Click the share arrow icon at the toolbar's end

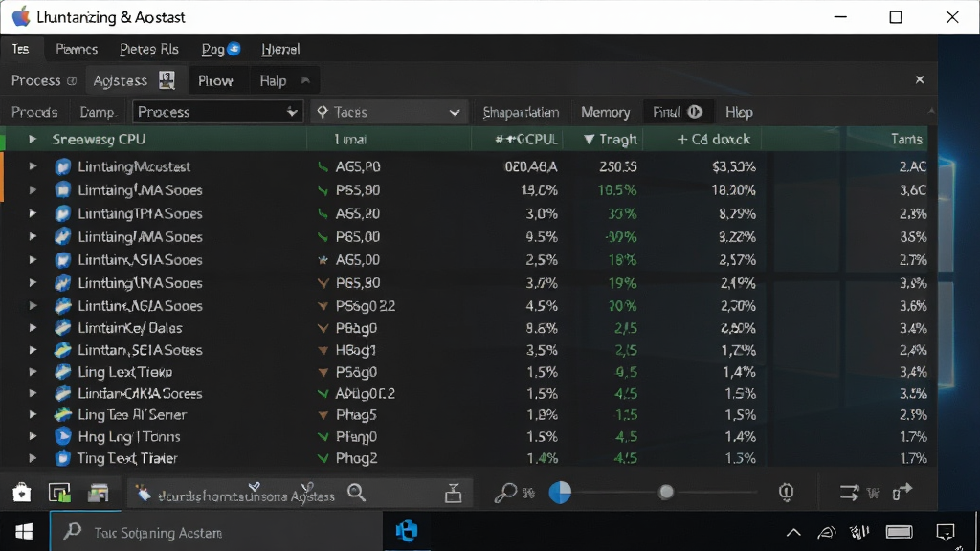(x=902, y=493)
